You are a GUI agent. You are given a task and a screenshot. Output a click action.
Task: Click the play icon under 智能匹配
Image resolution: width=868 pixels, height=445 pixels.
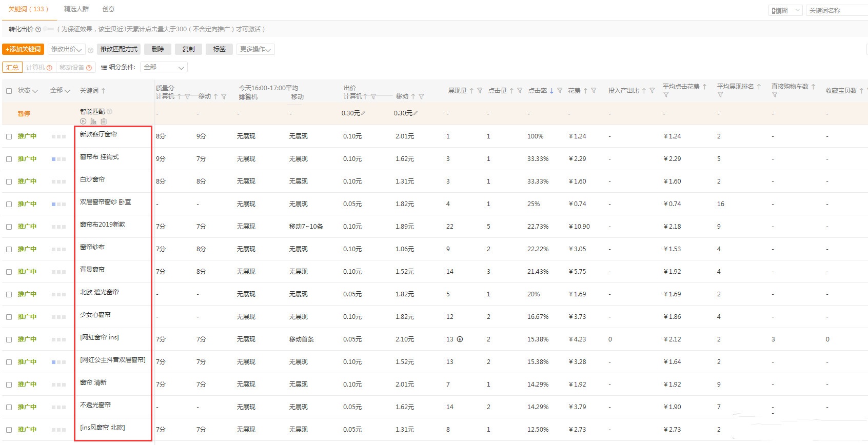[x=83, y=122]
